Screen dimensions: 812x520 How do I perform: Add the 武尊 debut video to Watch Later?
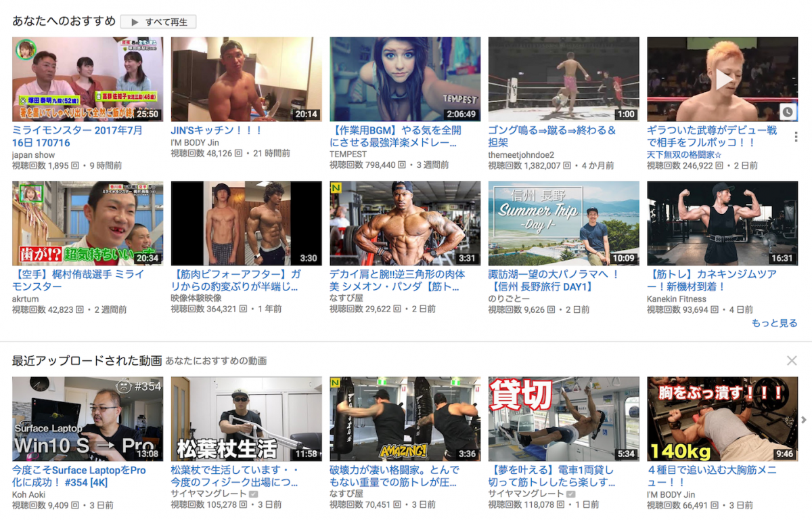[787, 112]
